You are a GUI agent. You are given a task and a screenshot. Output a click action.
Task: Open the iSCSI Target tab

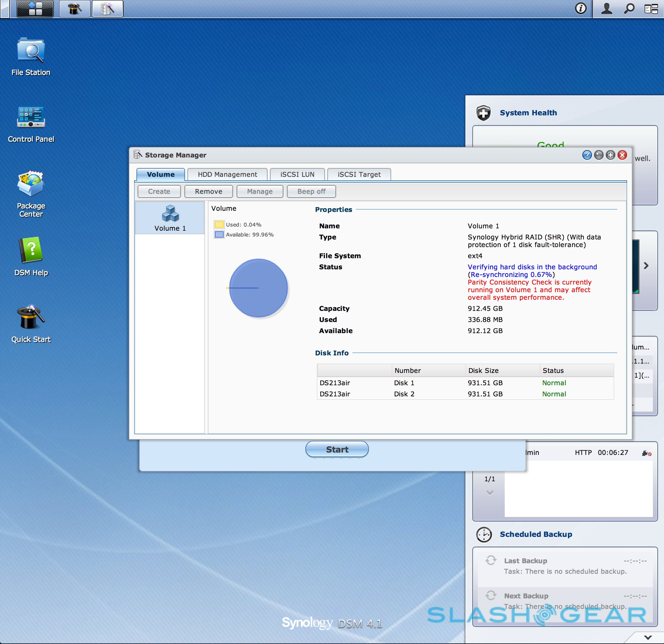tap(359, 174)
